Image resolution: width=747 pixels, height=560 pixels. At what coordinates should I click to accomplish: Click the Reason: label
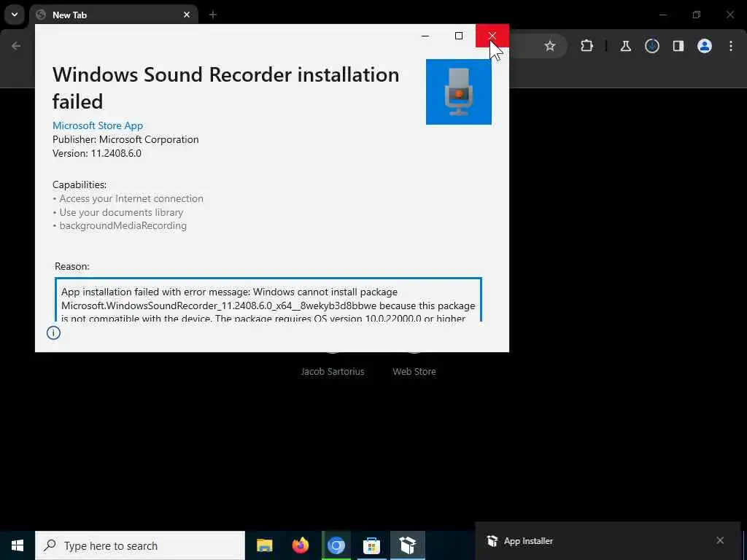click(72, 266)
